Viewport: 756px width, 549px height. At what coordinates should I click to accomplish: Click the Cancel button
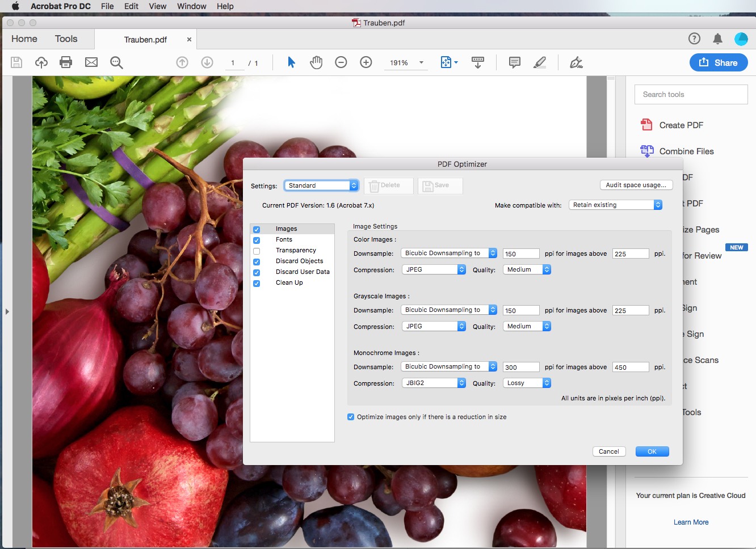tap(609, 451)
